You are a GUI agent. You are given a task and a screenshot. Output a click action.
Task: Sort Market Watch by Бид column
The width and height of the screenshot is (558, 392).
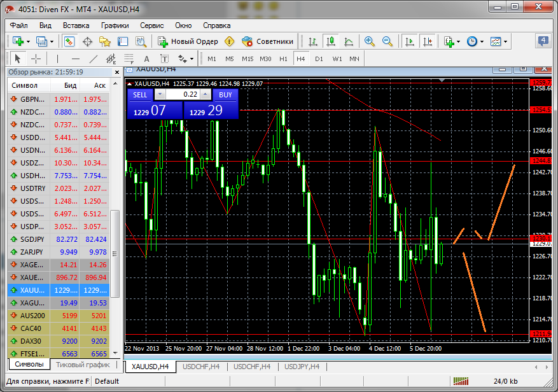click(66, 85)
